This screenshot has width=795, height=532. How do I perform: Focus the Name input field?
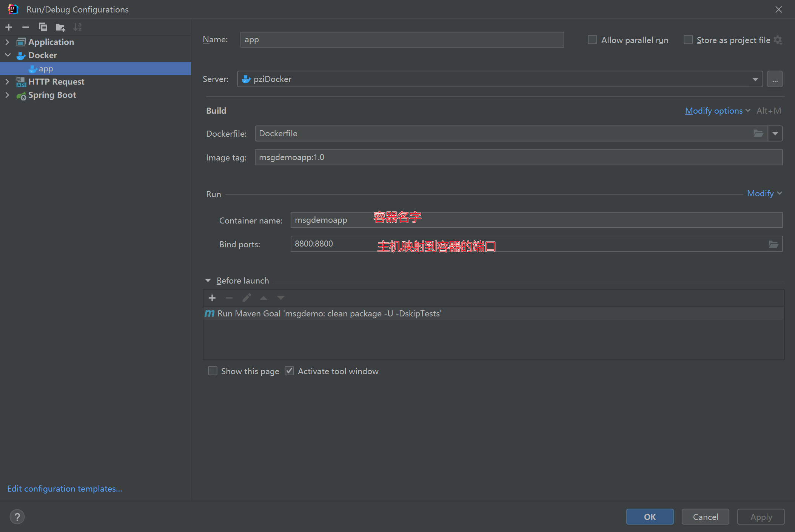click(402, 40)
